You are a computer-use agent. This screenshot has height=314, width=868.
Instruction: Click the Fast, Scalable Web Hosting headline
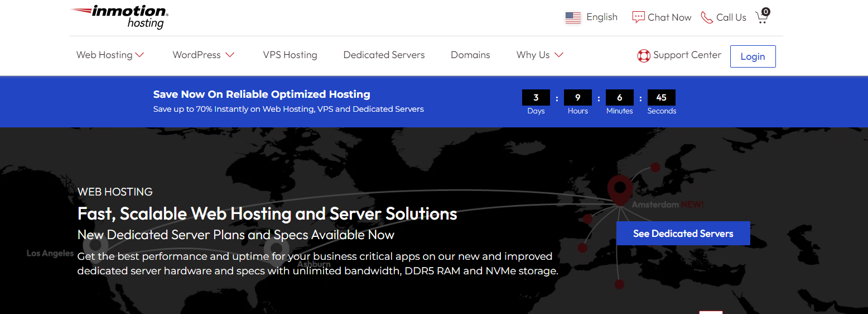tap(267, 213)
